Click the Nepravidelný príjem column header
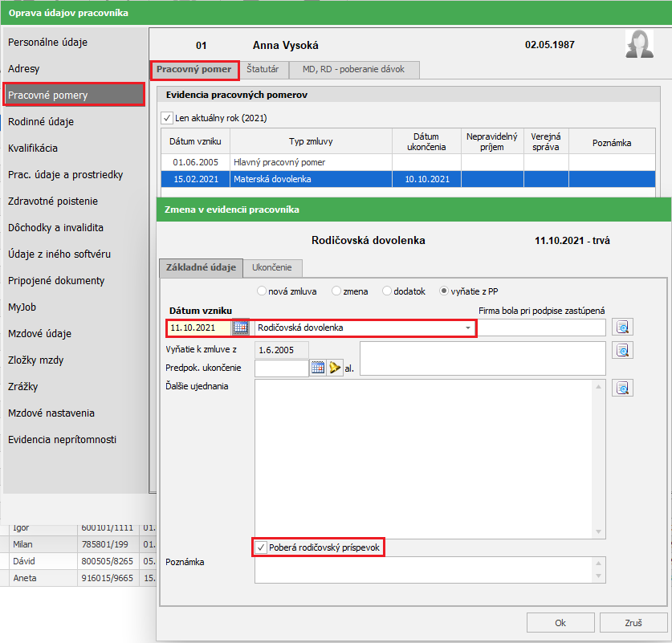This screenshot has width=672, height=643. (492, 141)
